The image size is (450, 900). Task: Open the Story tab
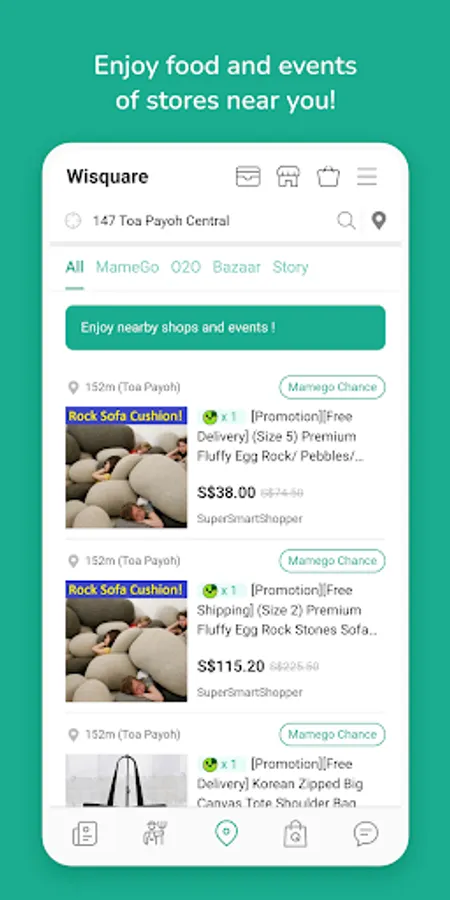[x=290, y=267]
